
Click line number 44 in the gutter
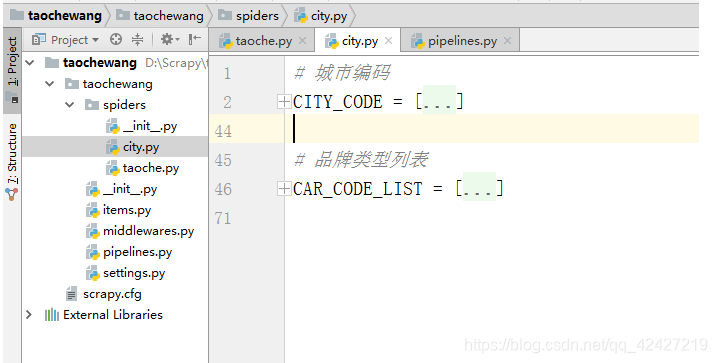tap(223, 131)
